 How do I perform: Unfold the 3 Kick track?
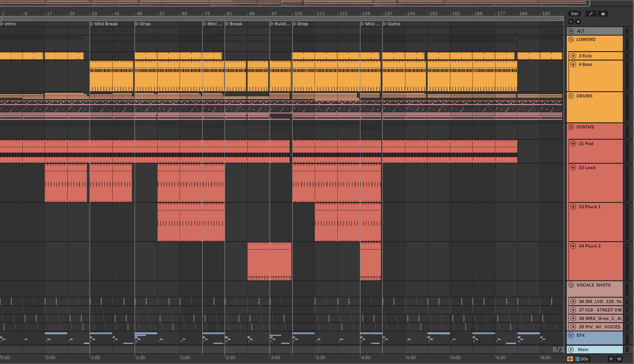573,56
